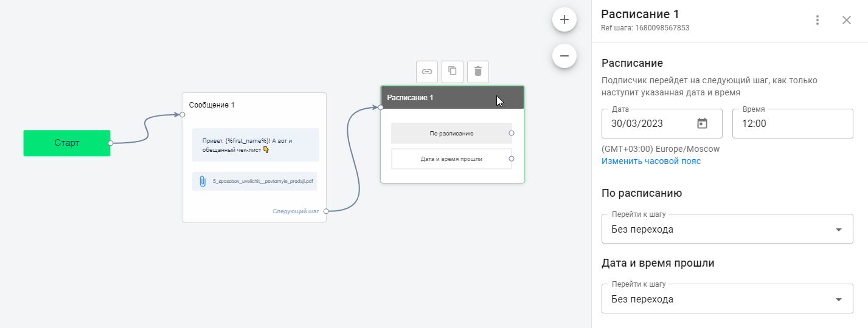Expand the Дата и время прошли step dropdown
Image resolution: width=868 pixels, height=328 pixels.
[x=727, y=299]
